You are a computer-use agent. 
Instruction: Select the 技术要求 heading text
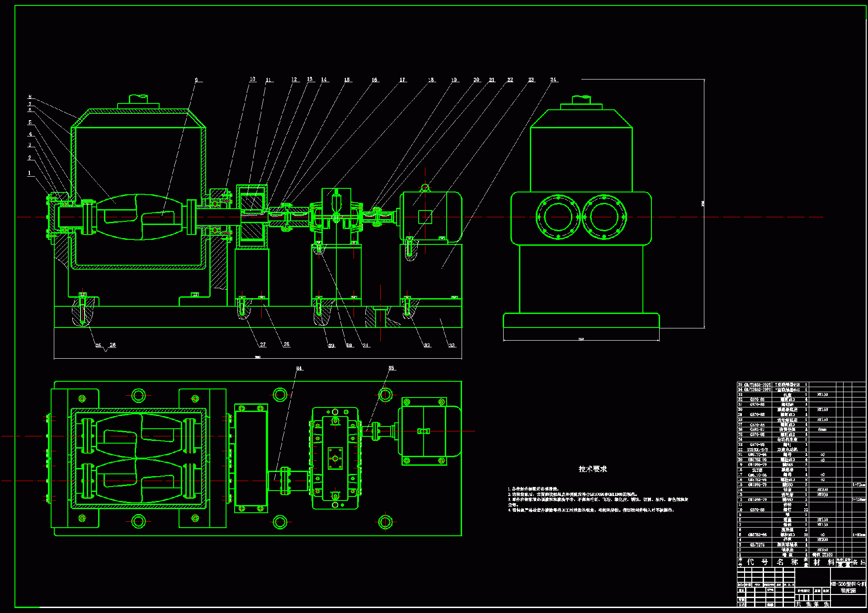[593, 469]
